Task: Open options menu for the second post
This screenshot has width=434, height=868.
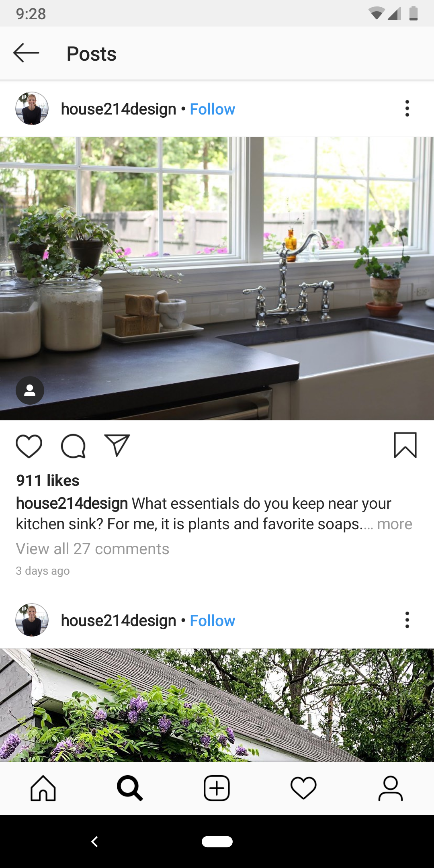Action: pos(407,620)
